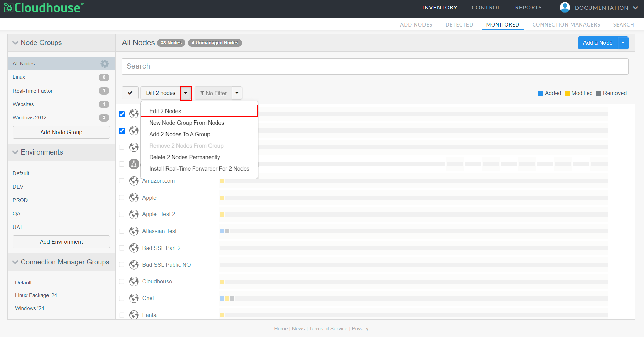Check the Bad SSL Part 2 checkbox
The height and width of the screenshot is (337, 644).
(122, 248)
